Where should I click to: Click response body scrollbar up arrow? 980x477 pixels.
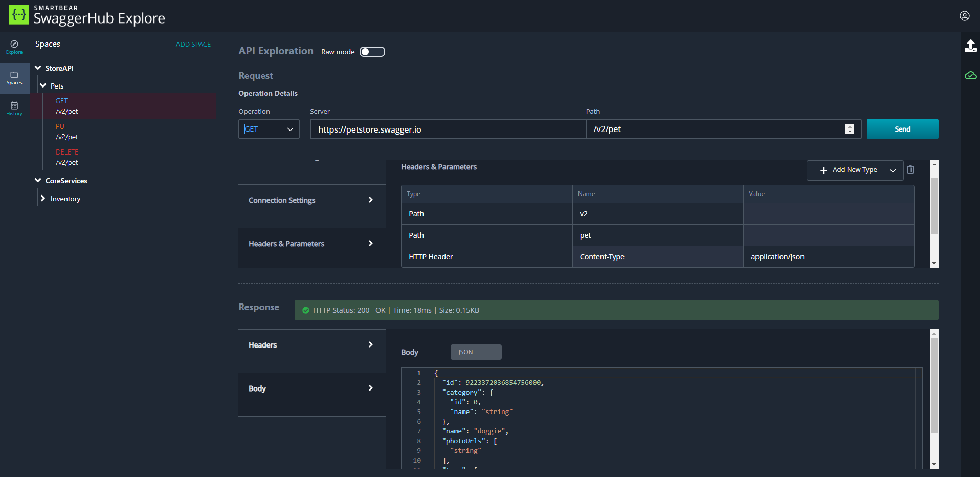point(934,333)
